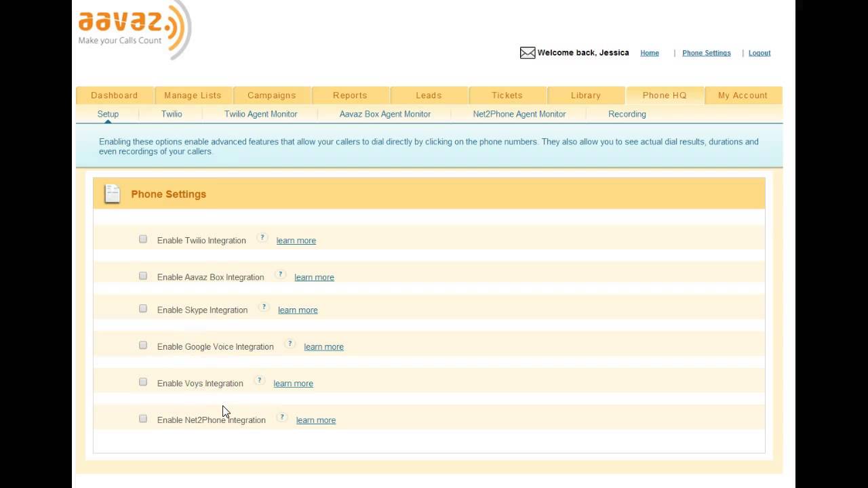This screenshot has height=488, width=868.
Task: View the Net2Phone Agent Monitor sub-tab
Action: 519,114
